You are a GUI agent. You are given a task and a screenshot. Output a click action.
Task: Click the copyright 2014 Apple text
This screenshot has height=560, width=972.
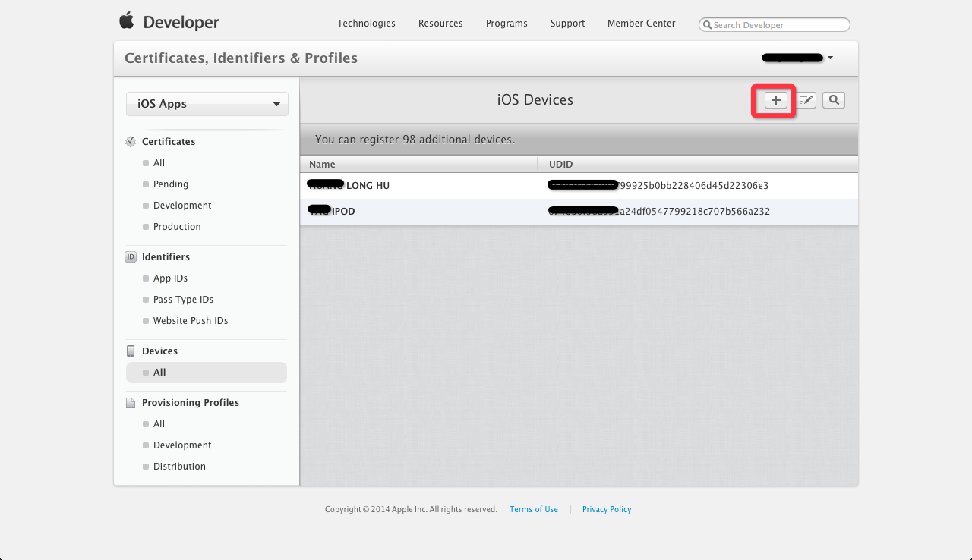(x=411, y=510)
